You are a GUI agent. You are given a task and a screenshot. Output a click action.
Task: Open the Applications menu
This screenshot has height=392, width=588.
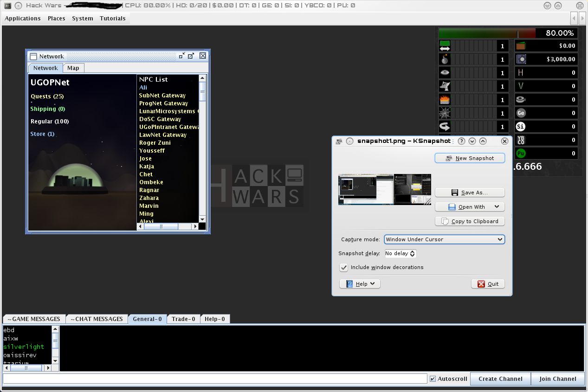[23, 19]
